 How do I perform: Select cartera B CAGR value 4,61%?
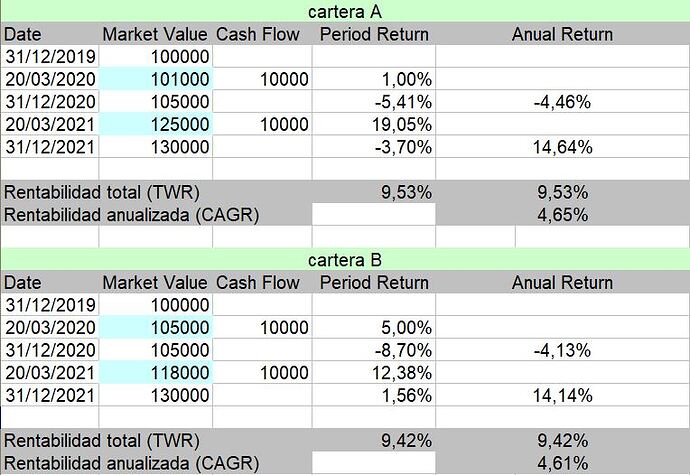click(562, 463)
